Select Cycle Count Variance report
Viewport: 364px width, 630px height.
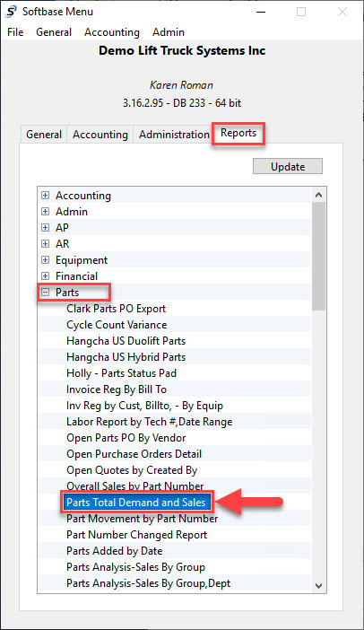pyautogui.click(x=117, y=325)
